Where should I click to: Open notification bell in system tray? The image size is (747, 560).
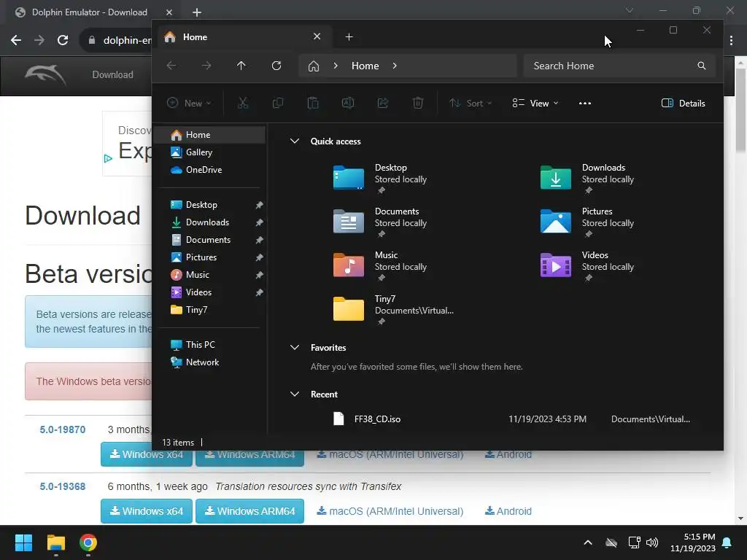click(727, 542)
